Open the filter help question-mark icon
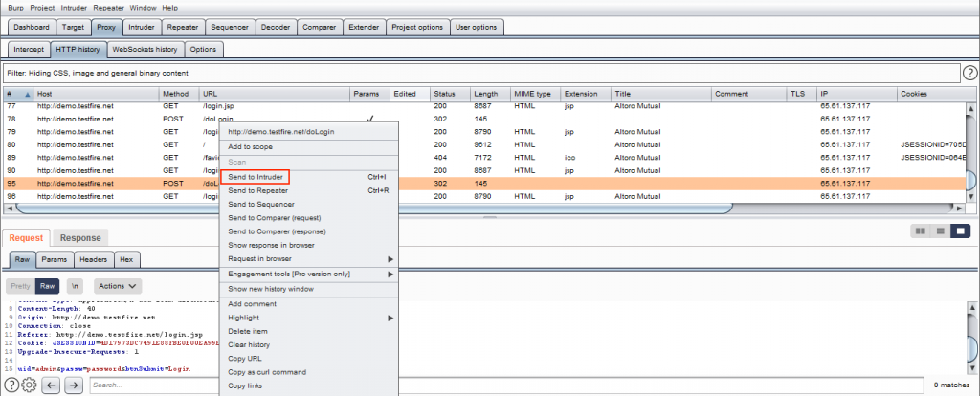980x396 pixels. point(969,73)
